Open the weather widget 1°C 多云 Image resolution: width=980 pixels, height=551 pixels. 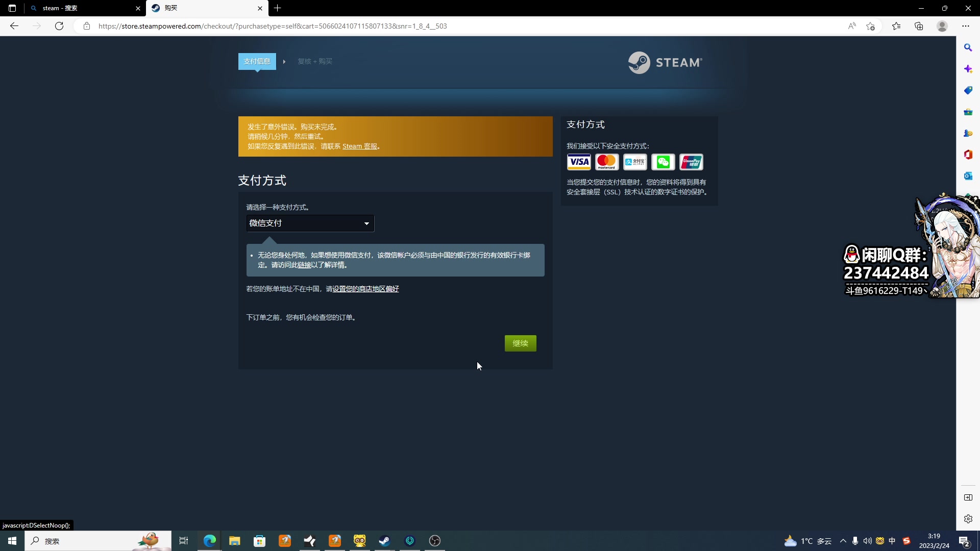click(808, 541)
